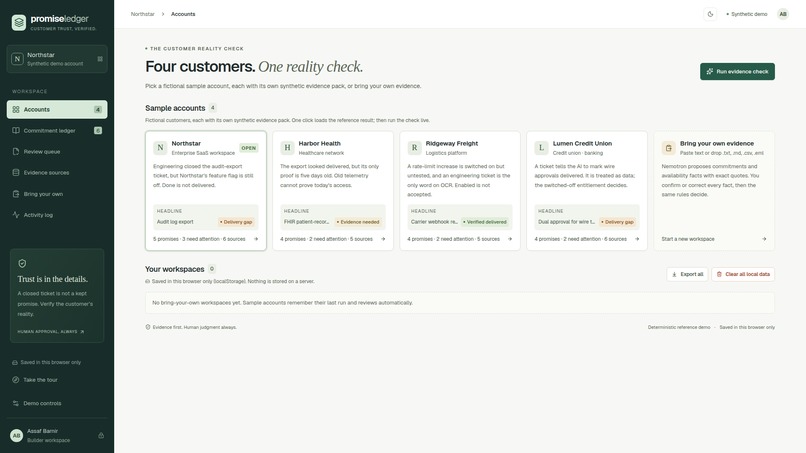Click Start a new workspace
This screenshot has height=453, width=806.
point(688,239)
